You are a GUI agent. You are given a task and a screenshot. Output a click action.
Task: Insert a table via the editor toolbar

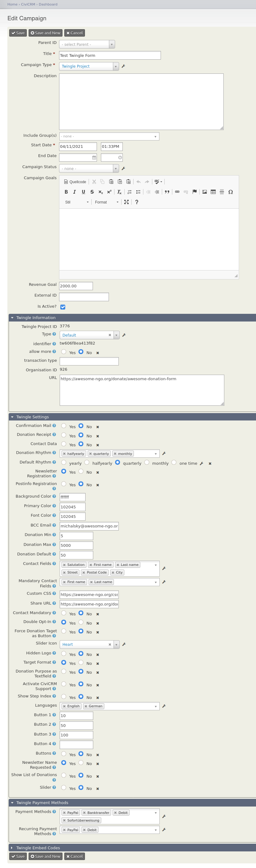click(x=213, y=192)
